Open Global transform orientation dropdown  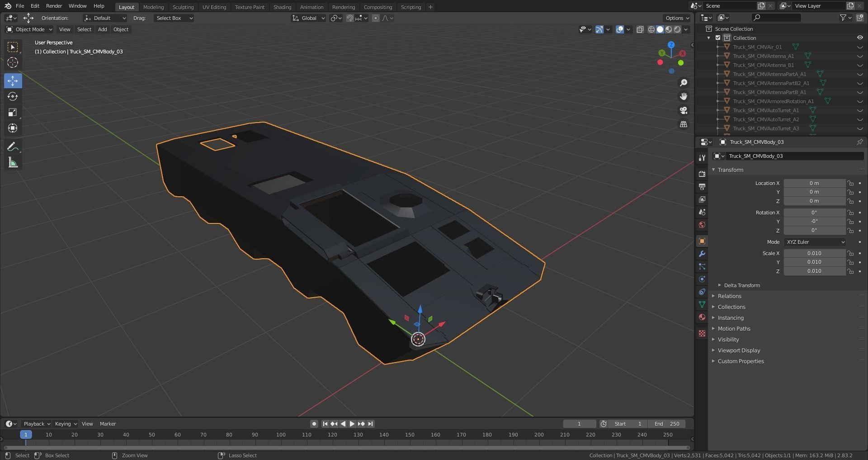pos(309,18)
